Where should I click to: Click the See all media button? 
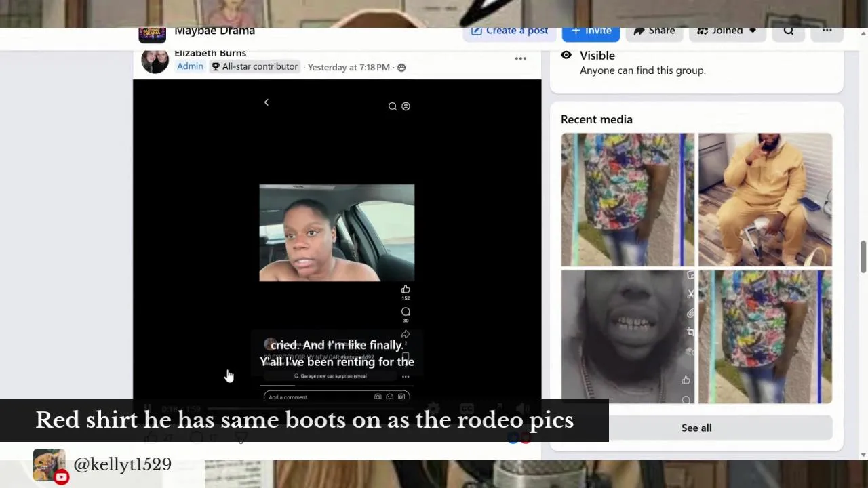point(696,428)
